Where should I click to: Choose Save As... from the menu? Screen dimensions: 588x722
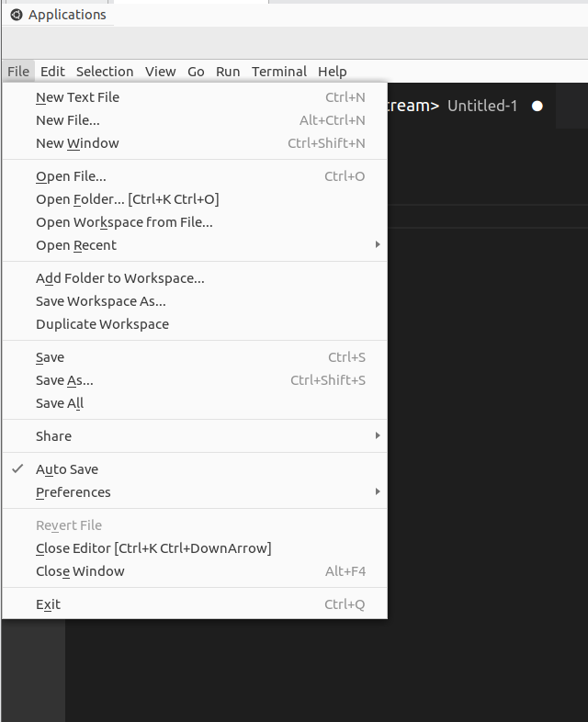click(x=64, y=380)
